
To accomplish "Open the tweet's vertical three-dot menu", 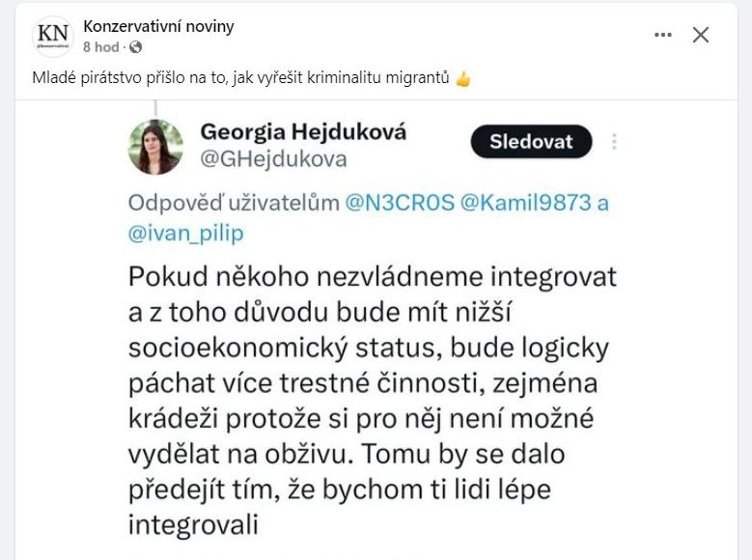I will (614, 142).
